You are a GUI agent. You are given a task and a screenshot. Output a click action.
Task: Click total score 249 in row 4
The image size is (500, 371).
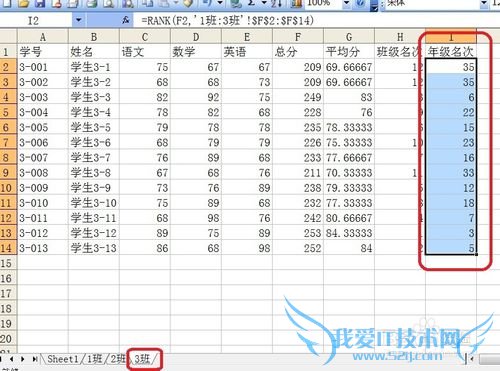[298, 97]
